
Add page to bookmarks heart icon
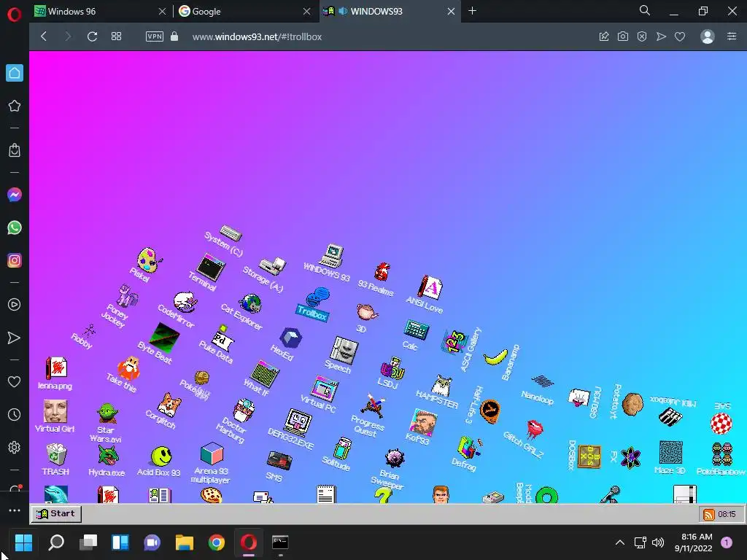tap(680, 36)
